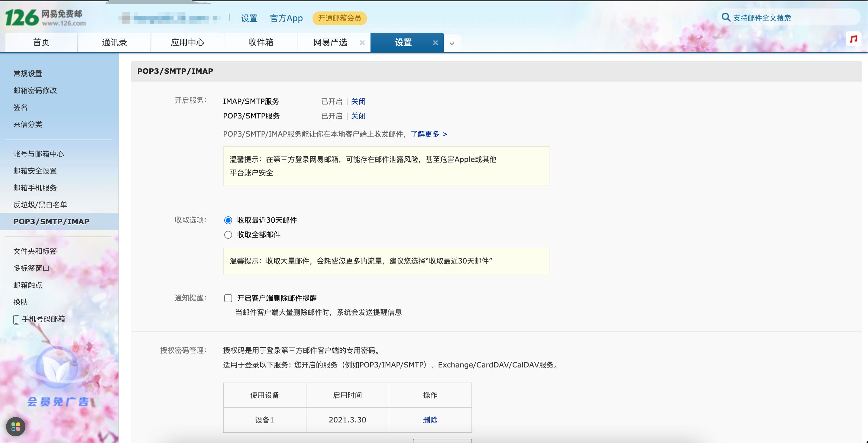This screenshot has width=868, height=443.
Task: Switch to the 通讯录 tab
Action: (114, 42)
